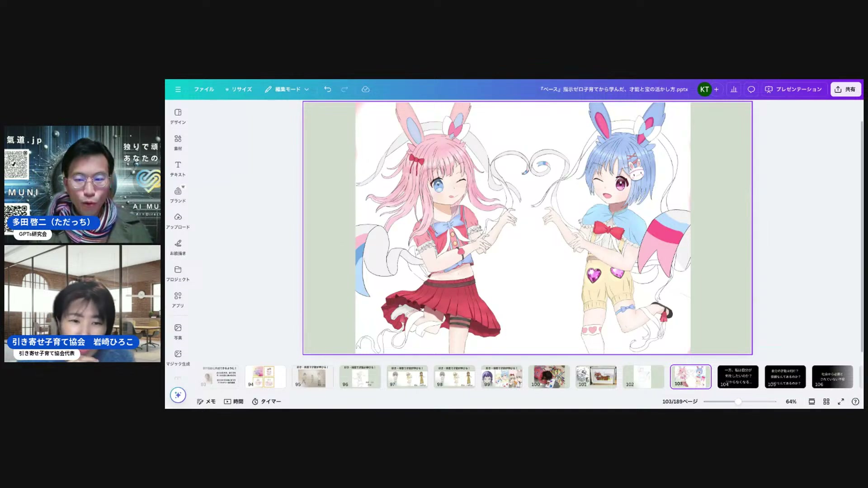Click the presentation file name title
The width and height of the screenshot is (868, 488).
614,89
